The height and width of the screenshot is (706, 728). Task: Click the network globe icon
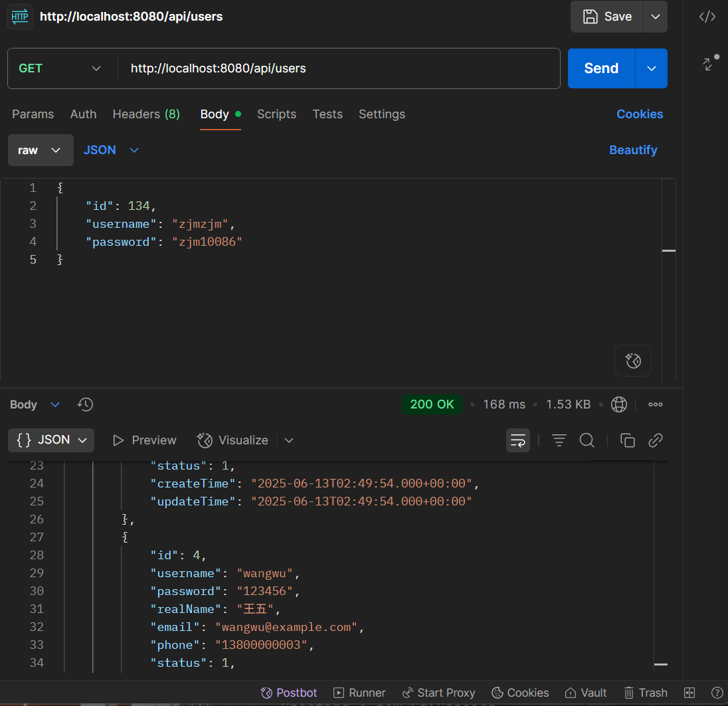coord(618,404)
